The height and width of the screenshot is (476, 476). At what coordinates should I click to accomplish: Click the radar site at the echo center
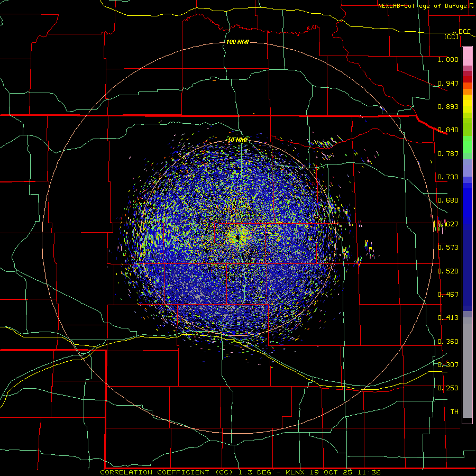point(237,238)
